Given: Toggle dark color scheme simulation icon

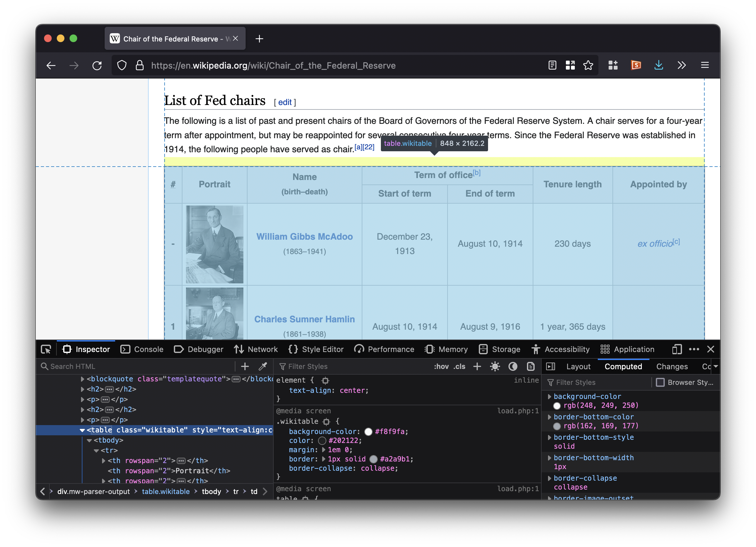Looking at the screenshot, I should 513,366.
